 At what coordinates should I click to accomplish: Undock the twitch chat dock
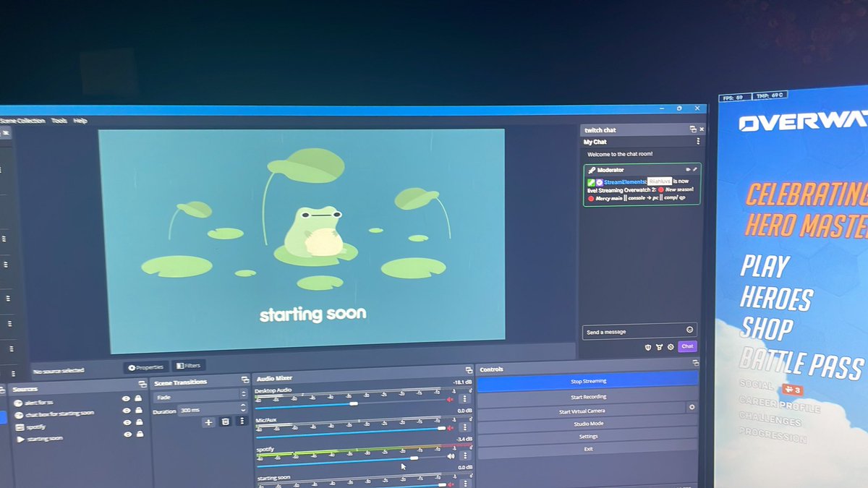(692, 129)
